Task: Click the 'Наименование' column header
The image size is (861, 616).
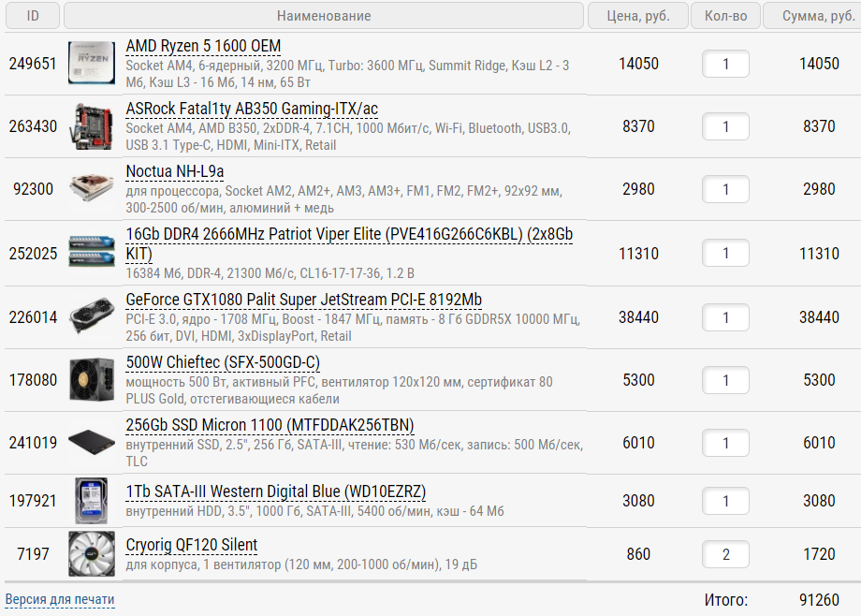Action: coord(324,15)
